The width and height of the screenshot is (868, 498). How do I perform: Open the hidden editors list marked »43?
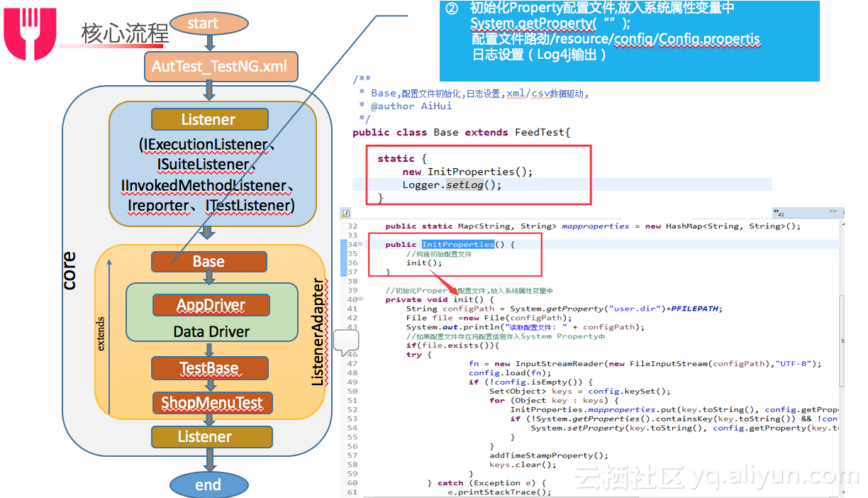click(x=779, y=212)
